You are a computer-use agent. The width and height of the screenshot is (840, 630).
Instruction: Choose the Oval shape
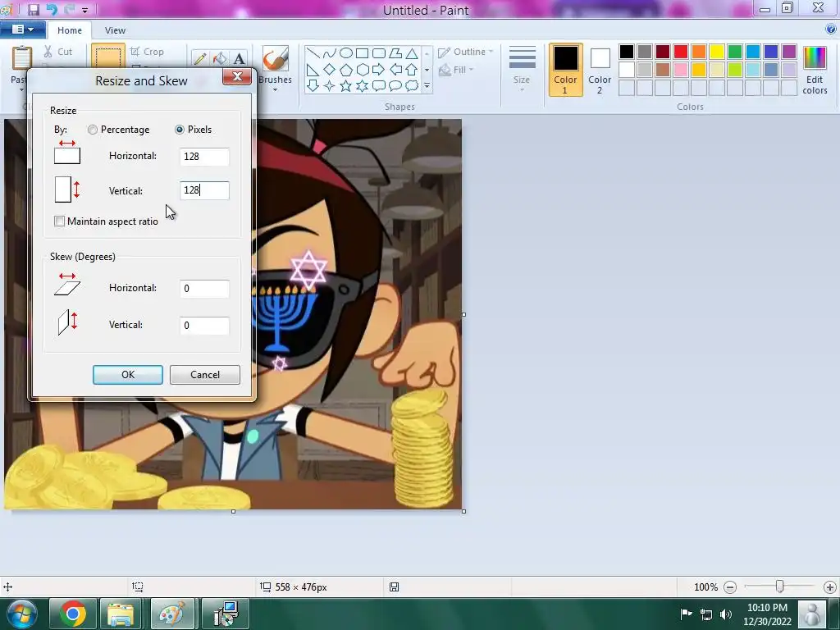tap(346, 52)
